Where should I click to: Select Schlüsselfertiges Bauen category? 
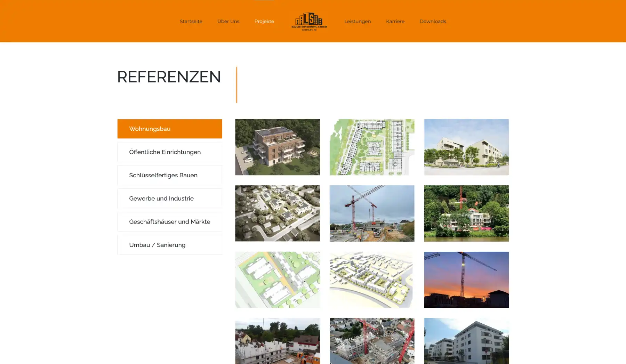[169, 175]
